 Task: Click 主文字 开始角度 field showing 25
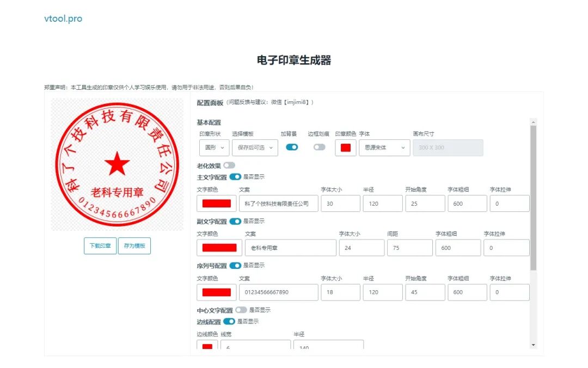click(425, 204)
